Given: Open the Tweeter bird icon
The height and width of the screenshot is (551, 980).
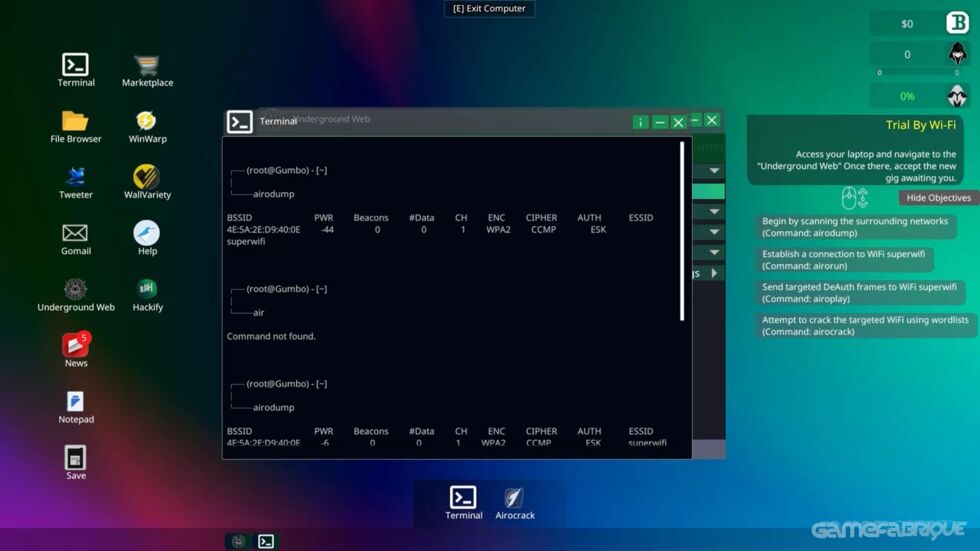Looking at the screenshot, I should pyautogui.click(x=76, y=177).
